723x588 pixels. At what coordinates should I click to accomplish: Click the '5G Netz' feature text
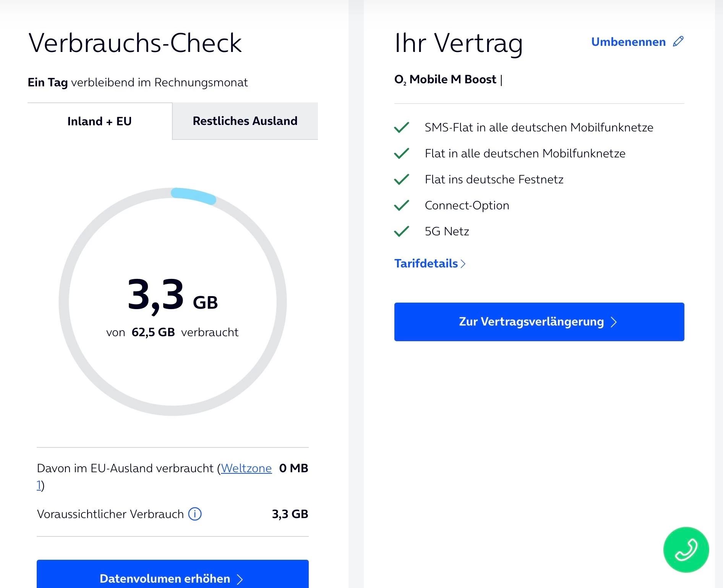coord(447,231)
